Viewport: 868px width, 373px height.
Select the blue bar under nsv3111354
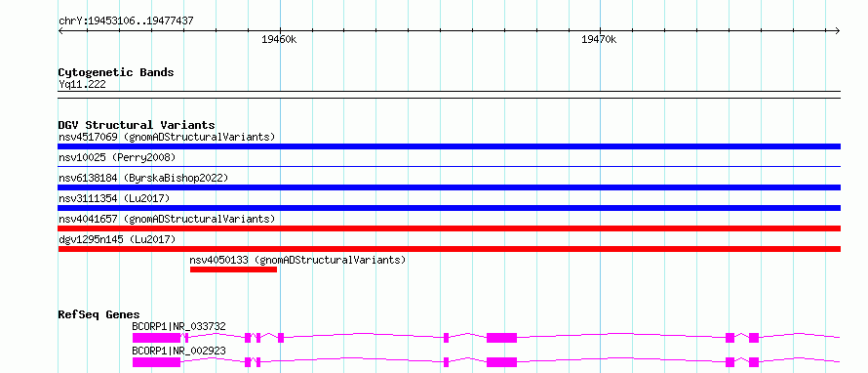click(449, 208)
